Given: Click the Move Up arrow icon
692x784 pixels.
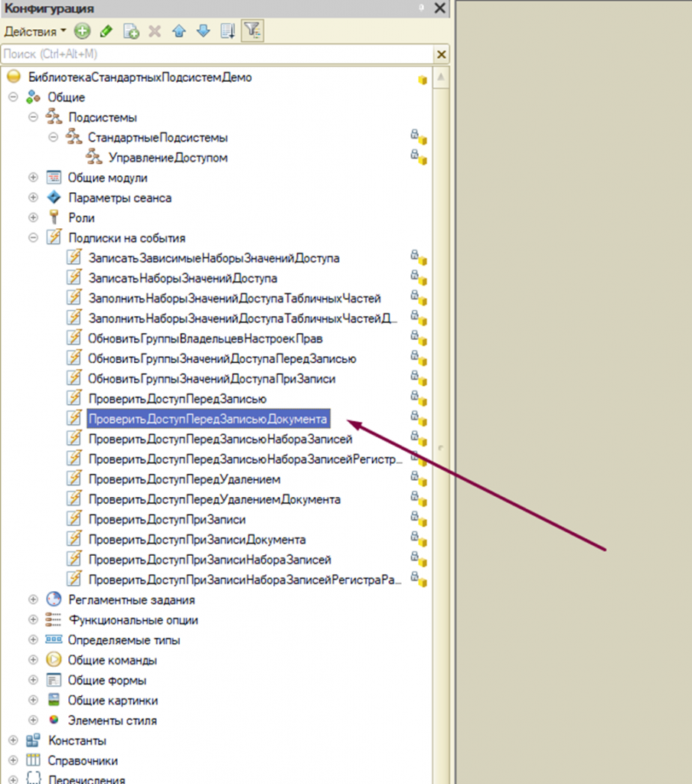Looking at the screenshot, I should click(x=179, y=31).
